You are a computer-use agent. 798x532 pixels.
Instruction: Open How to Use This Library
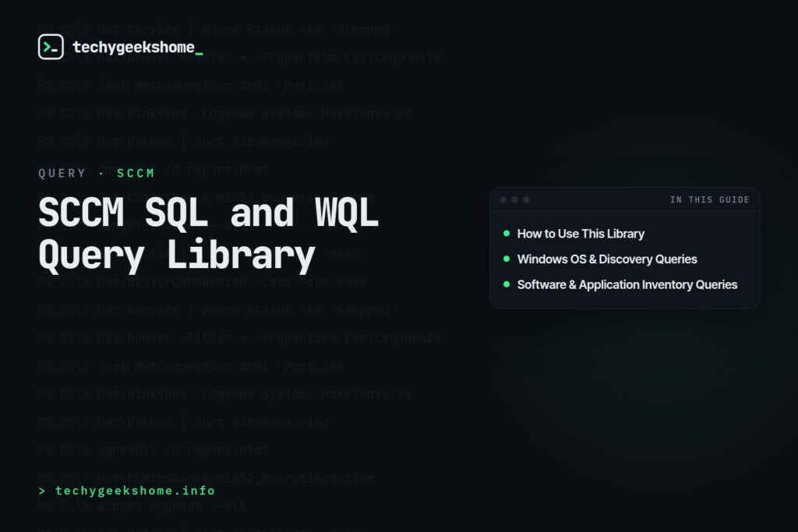click(581, 234)
